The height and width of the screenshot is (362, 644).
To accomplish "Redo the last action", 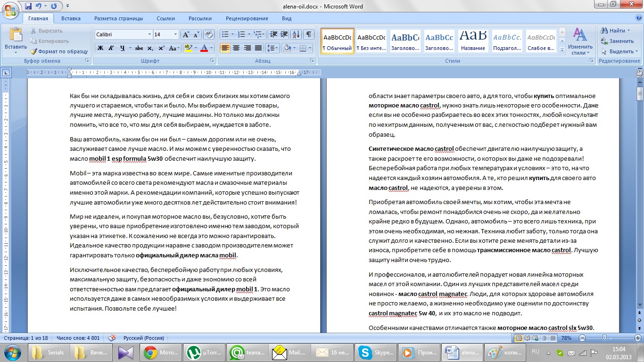I will click(x=54, y=6).
